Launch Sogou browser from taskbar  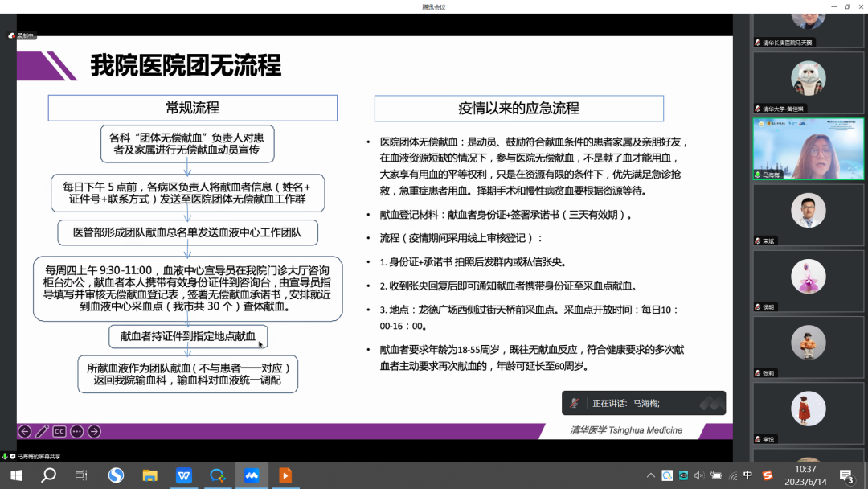[116, 475]
